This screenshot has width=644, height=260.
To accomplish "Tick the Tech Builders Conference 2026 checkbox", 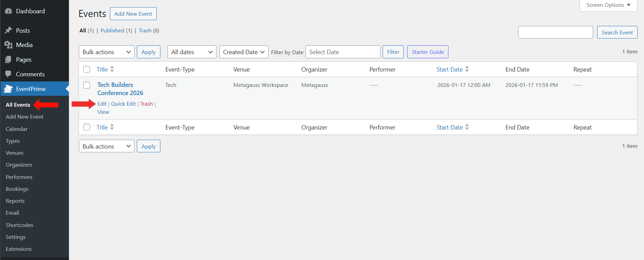I will [x=87, y=85].
